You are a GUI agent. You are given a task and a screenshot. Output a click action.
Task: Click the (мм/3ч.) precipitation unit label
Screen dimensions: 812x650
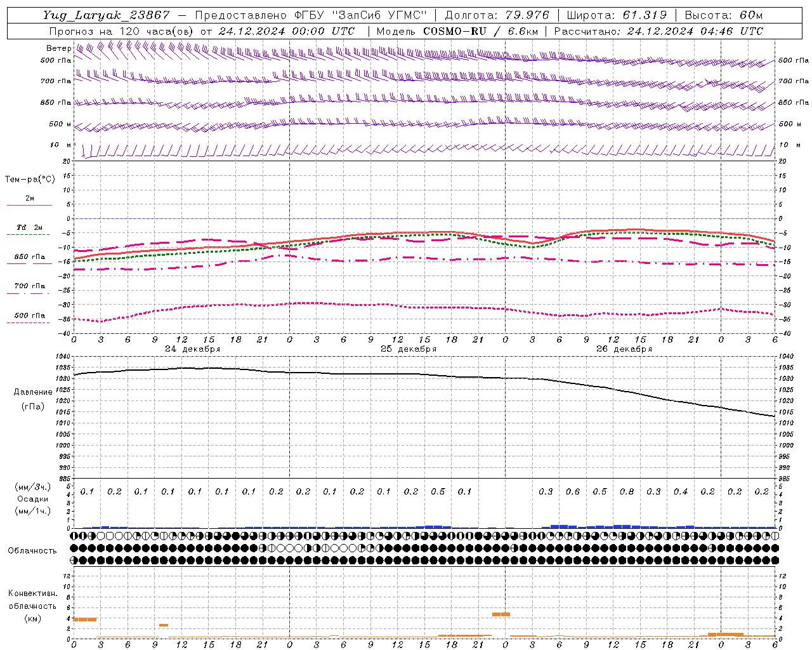pos(32,487)
